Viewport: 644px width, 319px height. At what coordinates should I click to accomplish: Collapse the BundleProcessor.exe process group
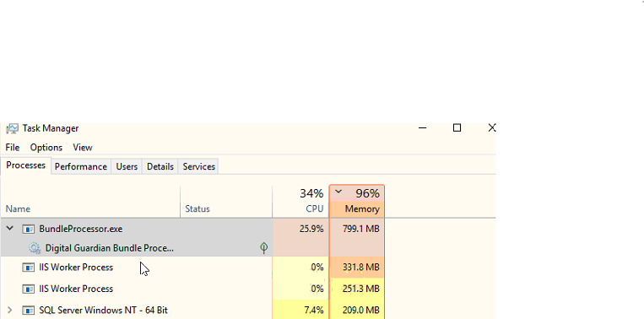point(10,228)
